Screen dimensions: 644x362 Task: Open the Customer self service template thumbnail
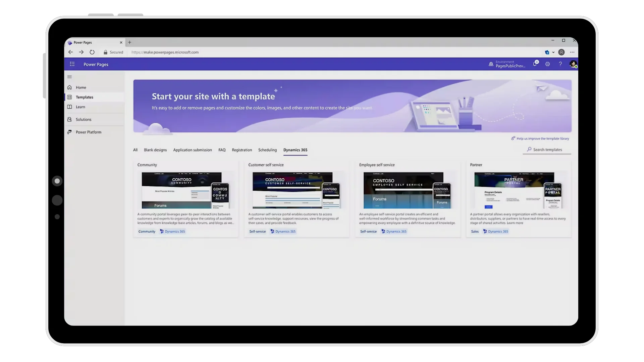pyautogui.click(x=297, y=190)
